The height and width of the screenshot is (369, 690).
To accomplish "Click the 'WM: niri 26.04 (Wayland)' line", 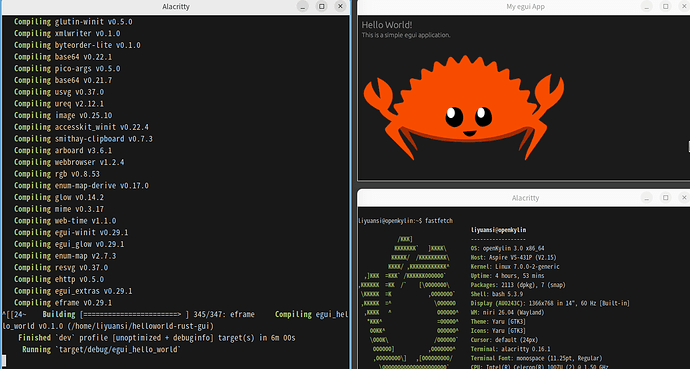I will pos(507,313).
